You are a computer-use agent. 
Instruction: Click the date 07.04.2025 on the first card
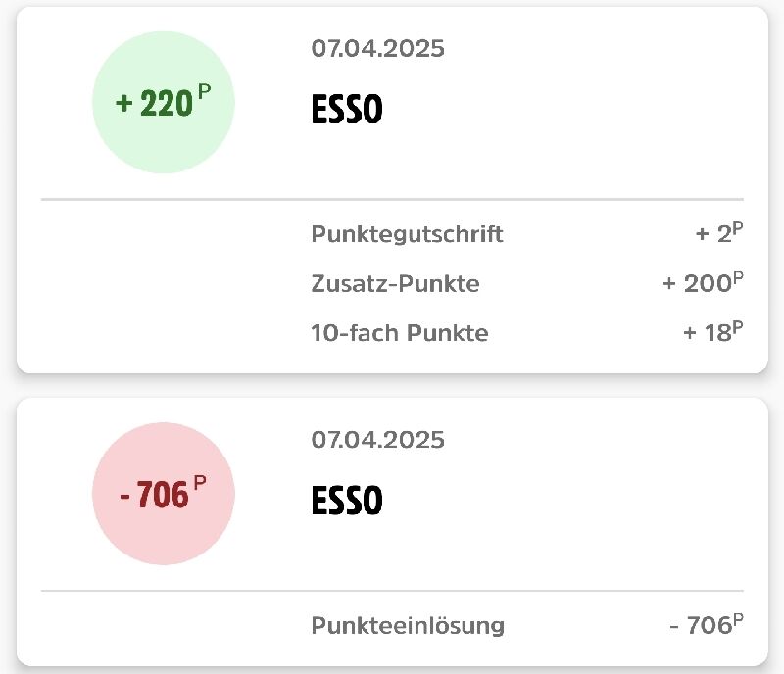coord(377,49)
